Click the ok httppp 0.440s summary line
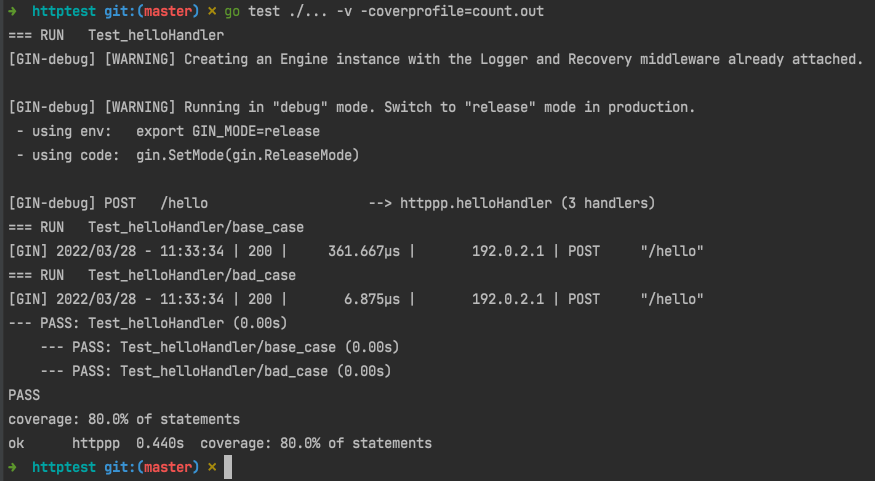Image resolution: width=875 pixels, height=481 pixels. [219, 443]
